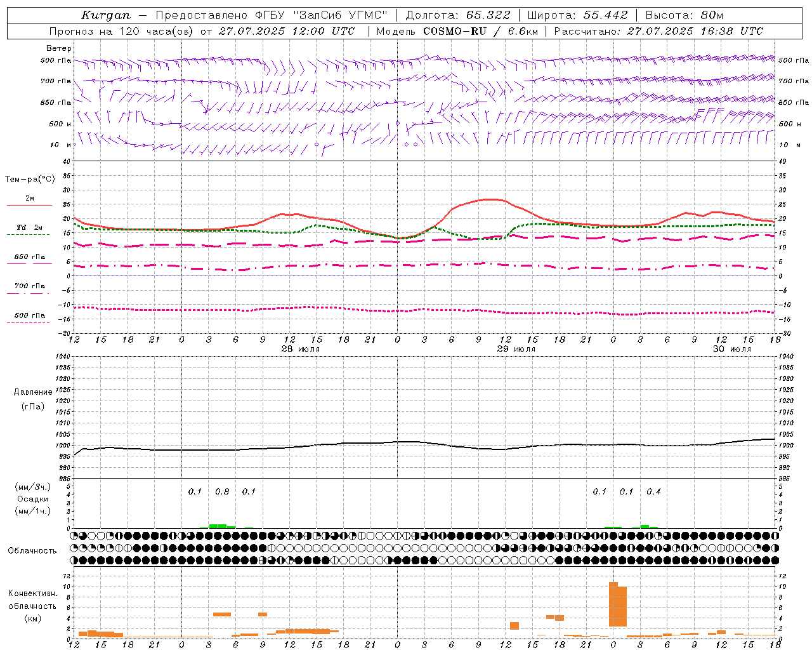Select the 0.8 precipitation value
The image size is (812, 650).
[x=222, y=492]
